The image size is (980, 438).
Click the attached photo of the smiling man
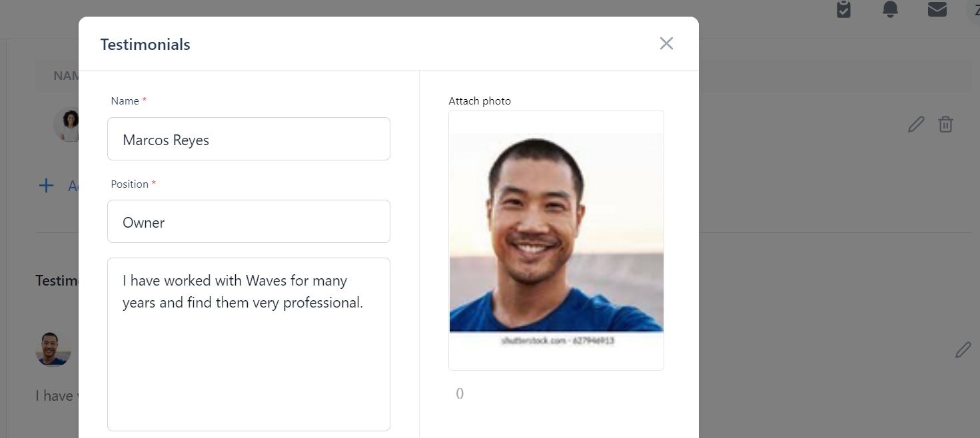[556, 240]
